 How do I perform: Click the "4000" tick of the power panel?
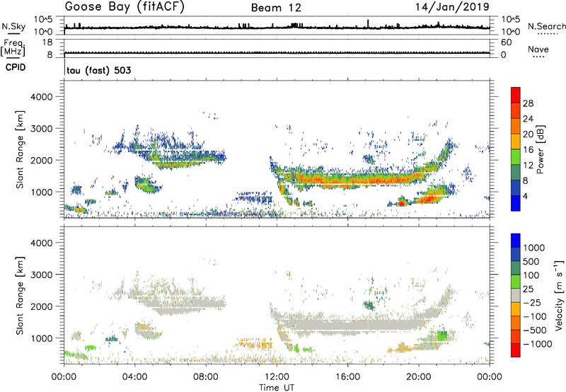click(x=42, y=97)
